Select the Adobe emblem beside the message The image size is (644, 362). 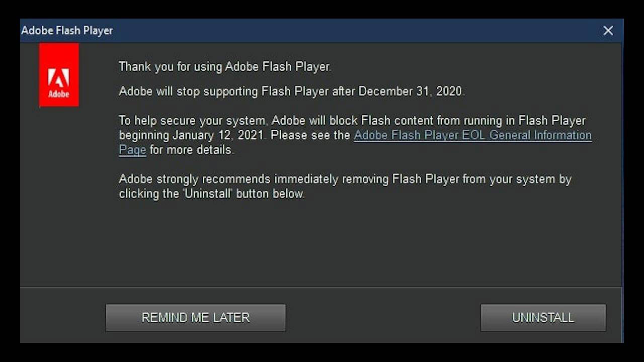(x=59, y=74)
